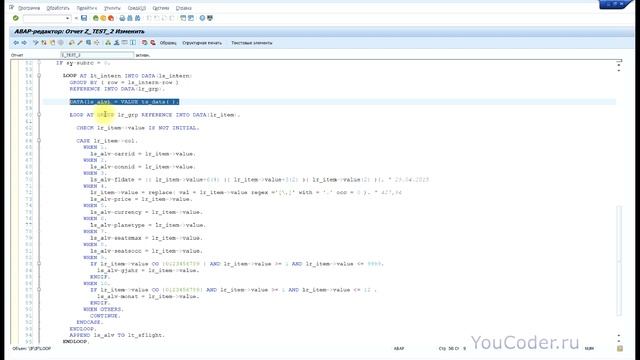Click the vertical scrollbar of the code editor
Image resolution: width=640 pixels, height=360 pixels.
pos(619,261)
